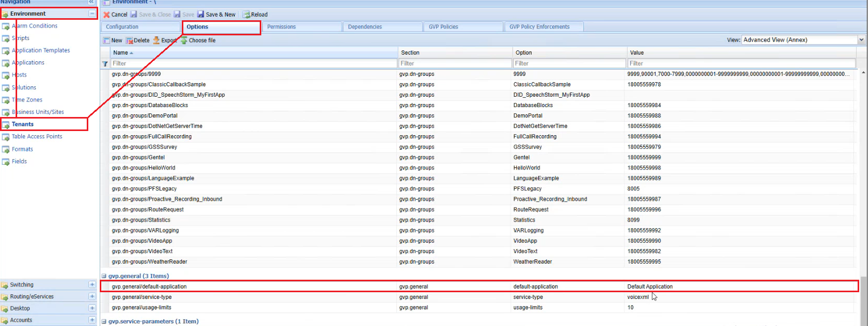Open the GVP Policies tab

pyautogui.click(x=443, y=27)
